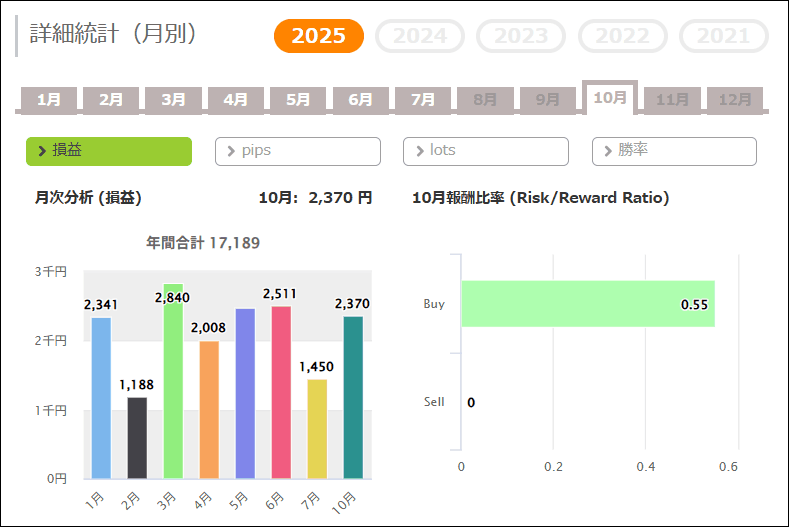Click the chevron icon beside 勝率
This screenshot has width=789, height=527.
pos(607,151)
